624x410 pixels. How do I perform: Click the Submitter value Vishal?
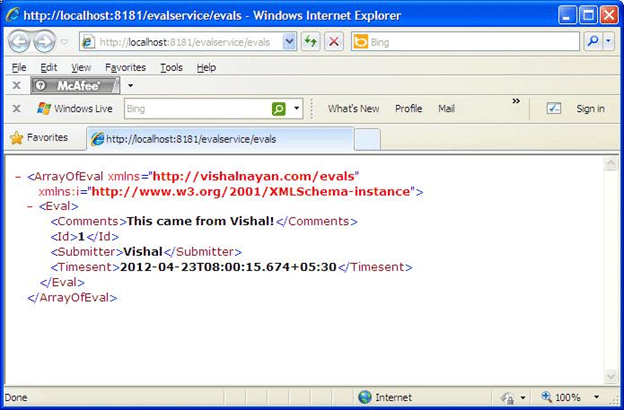click(143, 252)
